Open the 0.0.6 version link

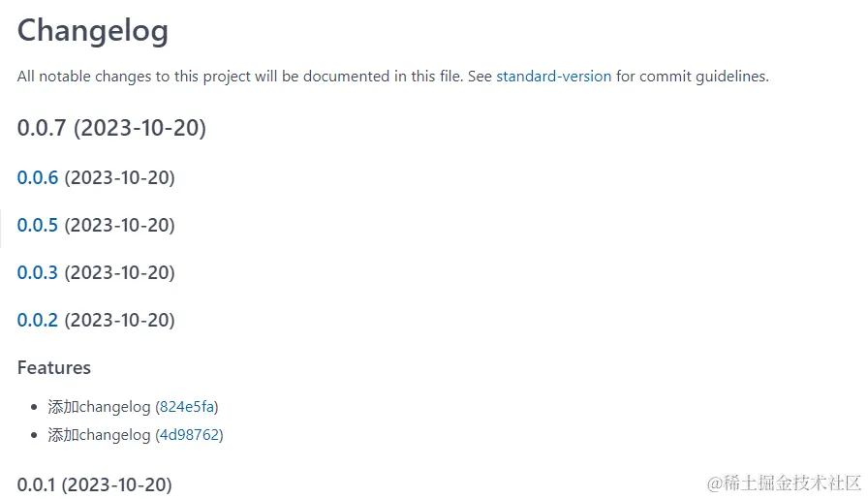38,177
